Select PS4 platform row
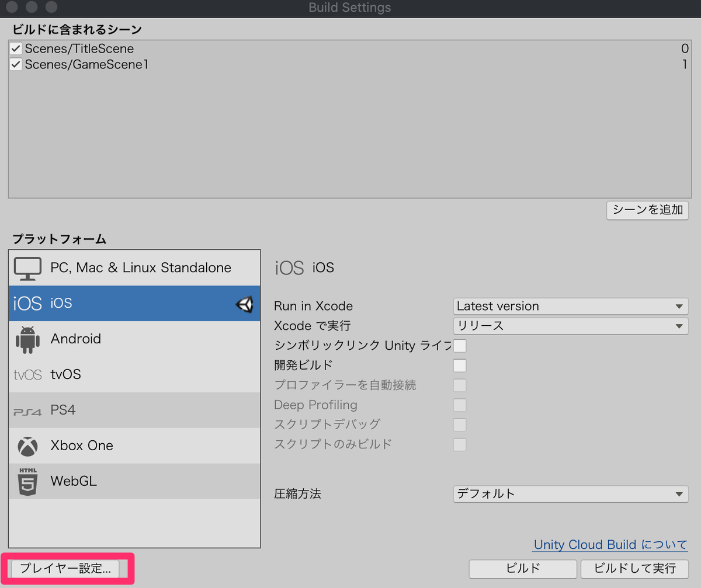 coord(134,410)
